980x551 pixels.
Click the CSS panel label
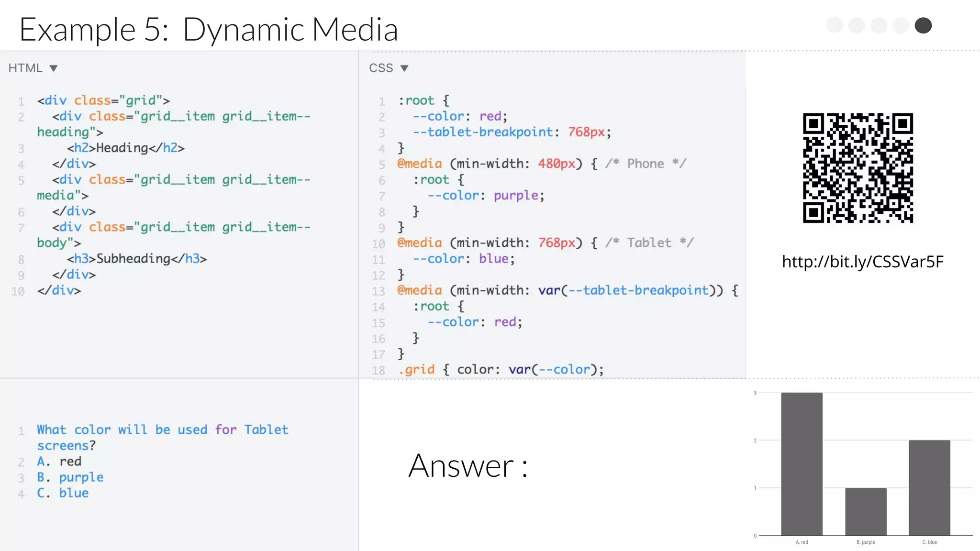[381, 68]
